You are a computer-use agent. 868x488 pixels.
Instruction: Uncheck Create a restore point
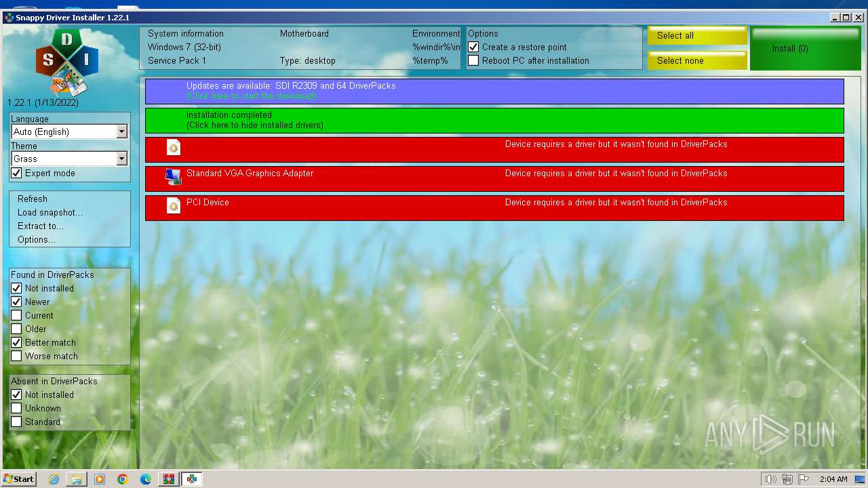click(473, 47)
